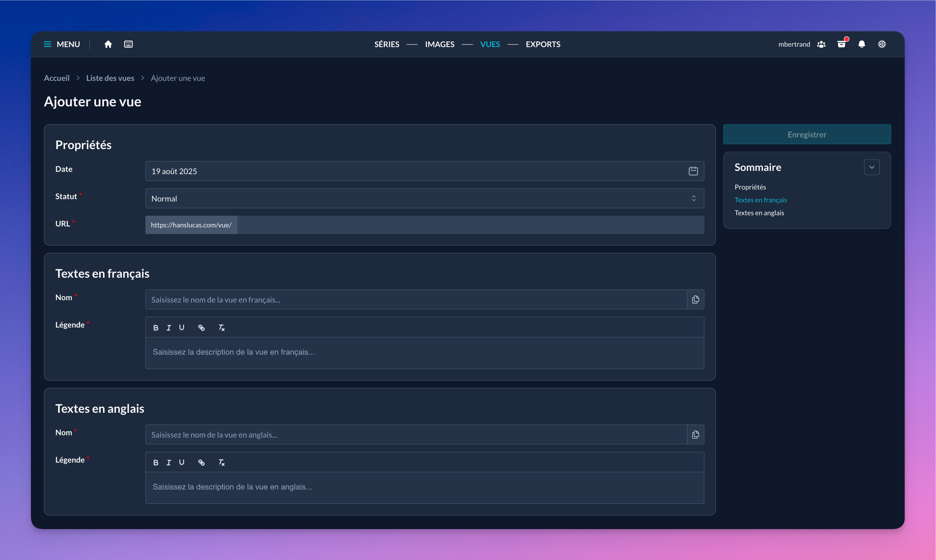Switch to SÉRIES section
Screen dimensions: 936x560
click(x=387, y=44)
